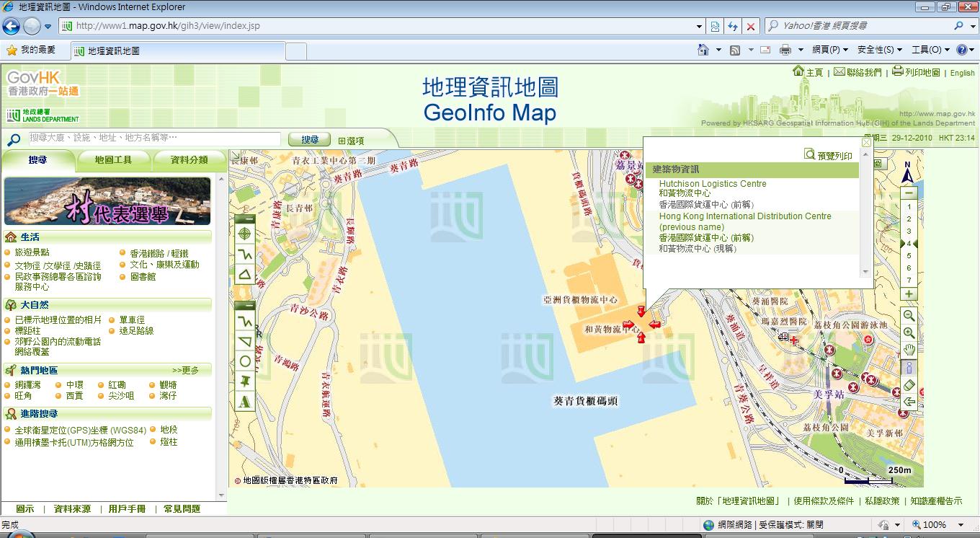Switch language to English
This screenshot has height=538, width=980.
962,73
